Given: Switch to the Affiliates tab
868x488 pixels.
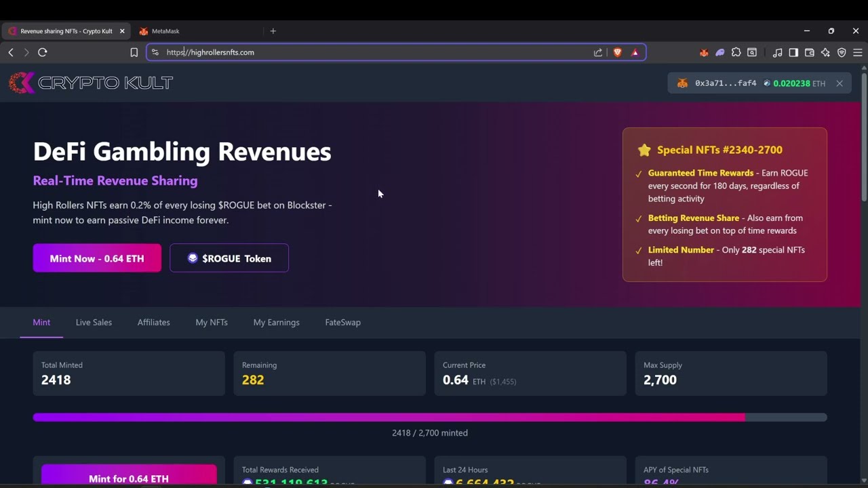Looking at the screenshot, I should (154, 323).
